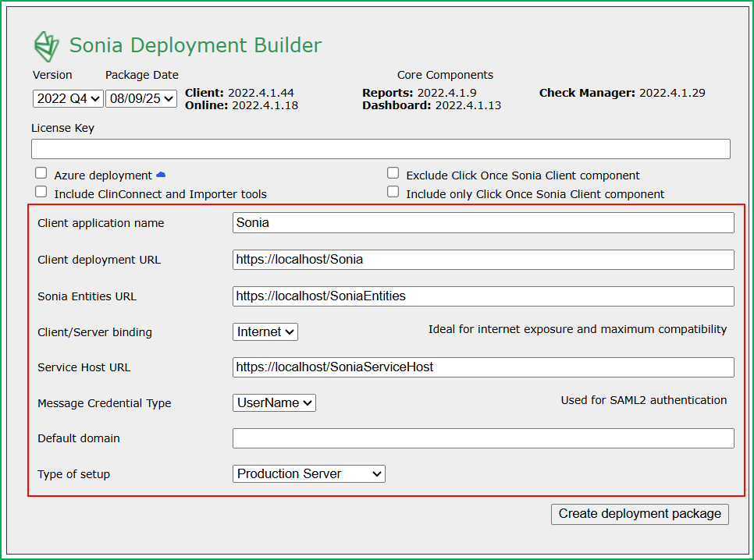This screenshot has height=560, width=754.
Task: Click the Client deployment URL label
Action: tap(99, 260)
